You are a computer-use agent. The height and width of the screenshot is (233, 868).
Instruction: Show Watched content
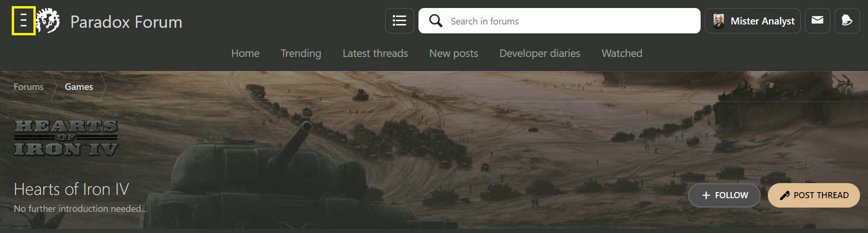point(622,53)
